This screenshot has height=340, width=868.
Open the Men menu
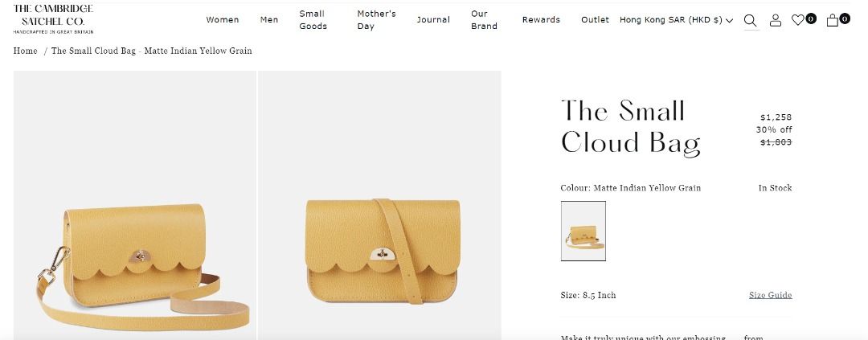[x=269, y=20]
